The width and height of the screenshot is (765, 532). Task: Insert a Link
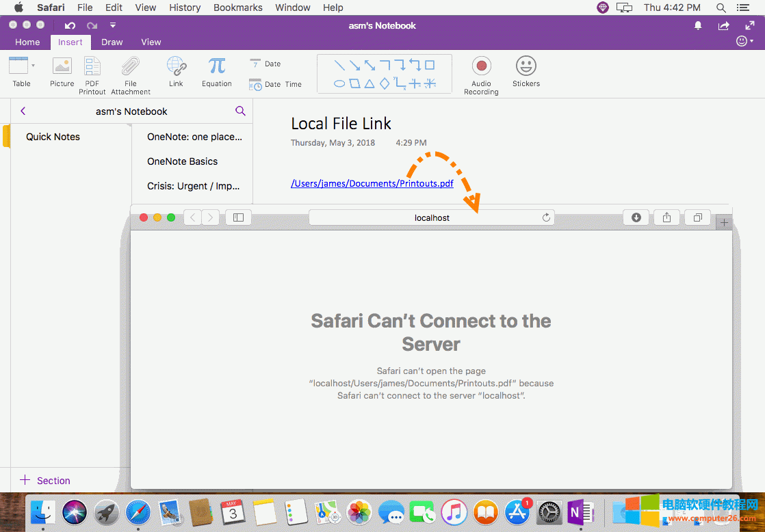point(176,72)
